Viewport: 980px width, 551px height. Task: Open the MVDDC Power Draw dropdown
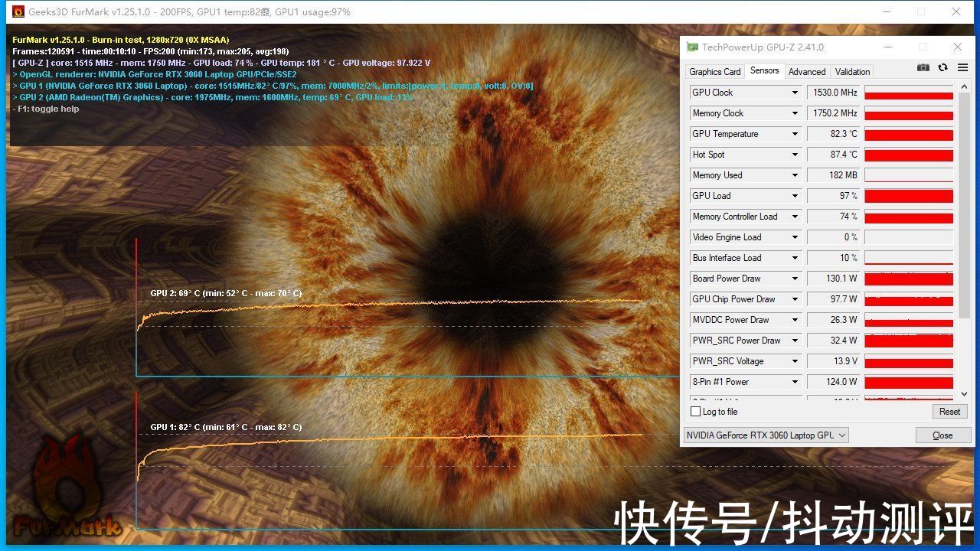[795, 320]
